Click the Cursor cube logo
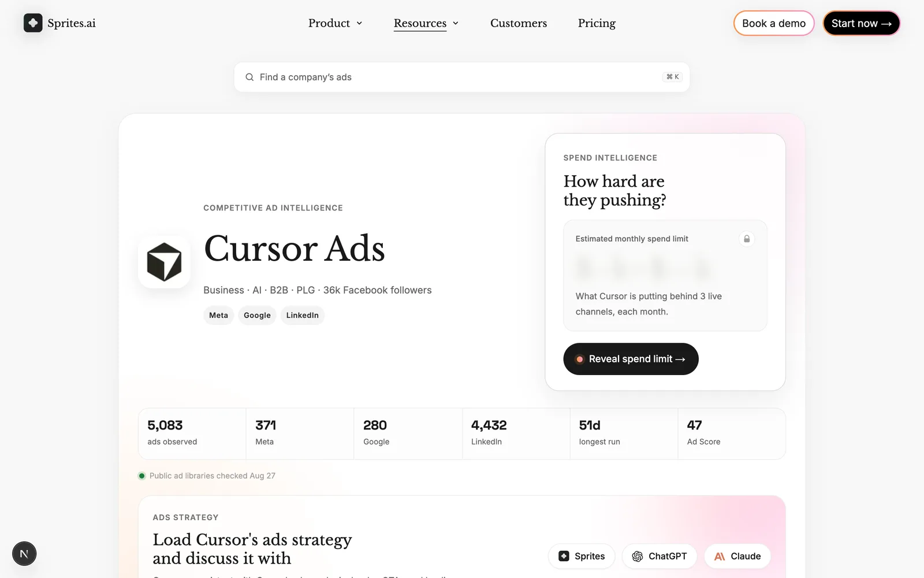 pos(164,262)
